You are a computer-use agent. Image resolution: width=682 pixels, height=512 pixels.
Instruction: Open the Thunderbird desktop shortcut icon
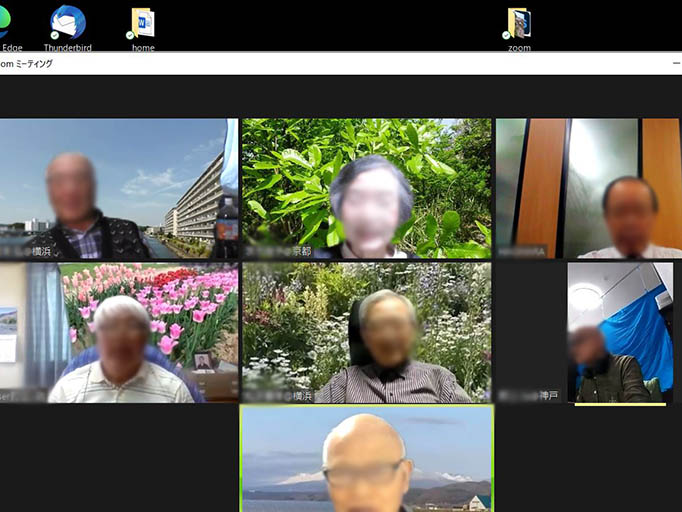tap(67, 22)
